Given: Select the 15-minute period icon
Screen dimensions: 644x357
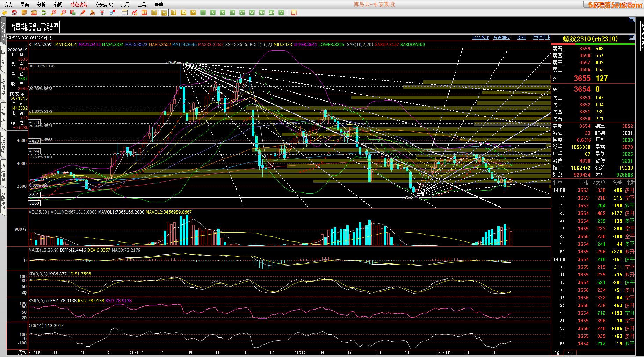Looking at the screenshot, I should [x=232, y=13].
